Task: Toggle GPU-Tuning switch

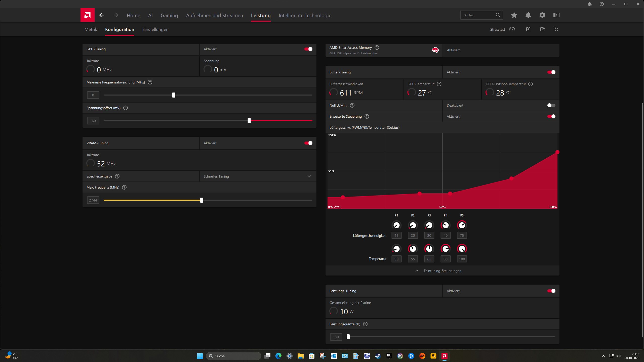Action: point(308,49)
